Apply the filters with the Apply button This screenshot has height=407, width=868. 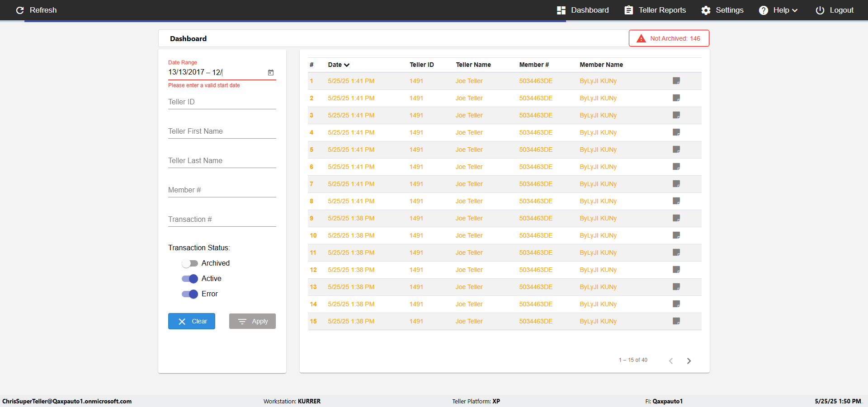[252, 321]
